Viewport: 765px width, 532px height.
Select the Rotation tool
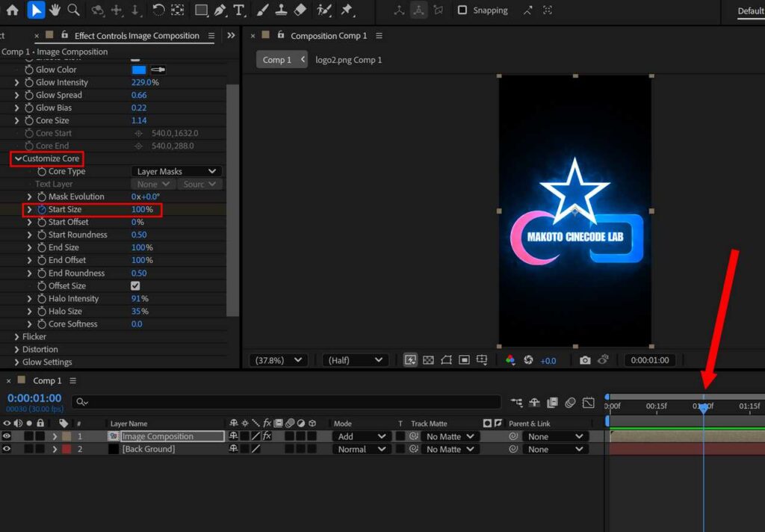(x=158, y=10)
